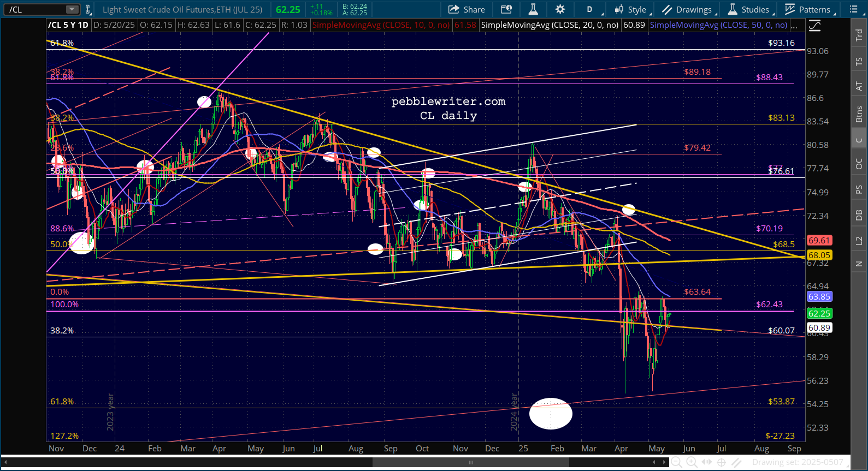Image resolution: width=868 pixels, height=471 pixels.
Task: Click the Studies button
Action: click(x=749, y=9)
